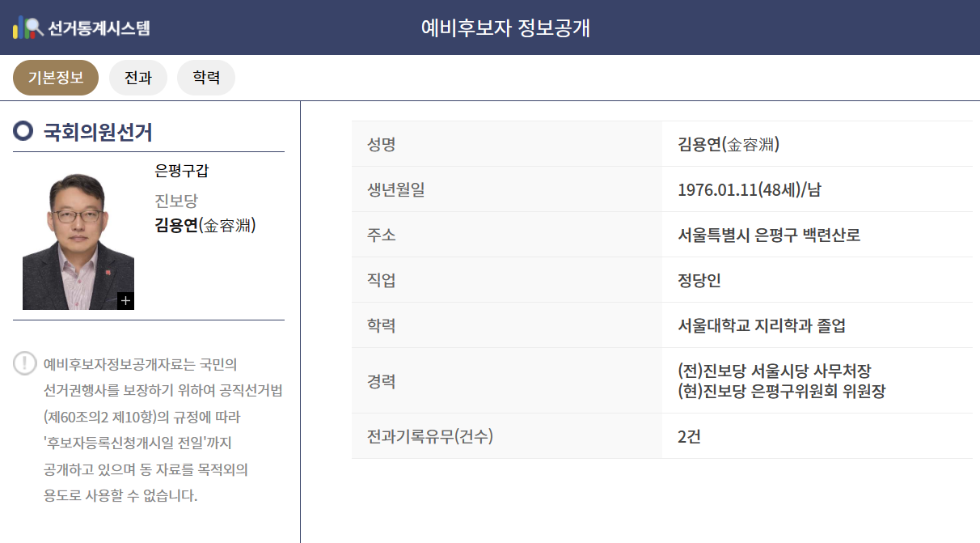Viewport: 980px width, 543px height.
Task: Switch to the 전과 tab
Action: (x=138, y=78)
